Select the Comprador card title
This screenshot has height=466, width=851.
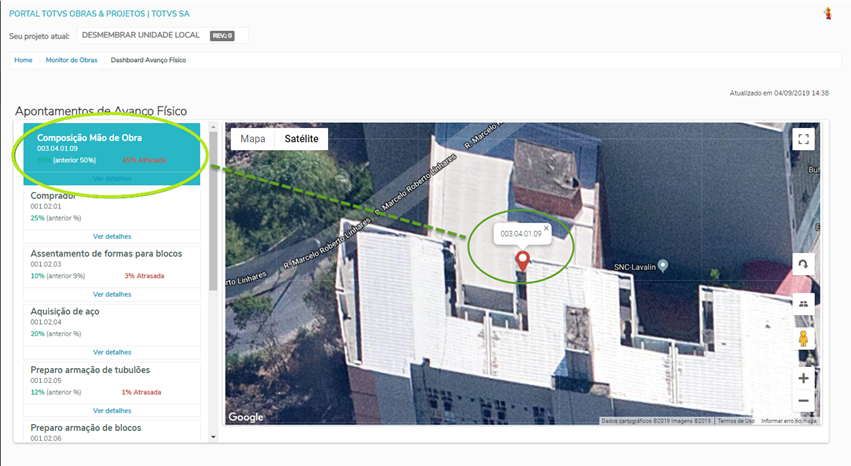click(x=53, y=196)
